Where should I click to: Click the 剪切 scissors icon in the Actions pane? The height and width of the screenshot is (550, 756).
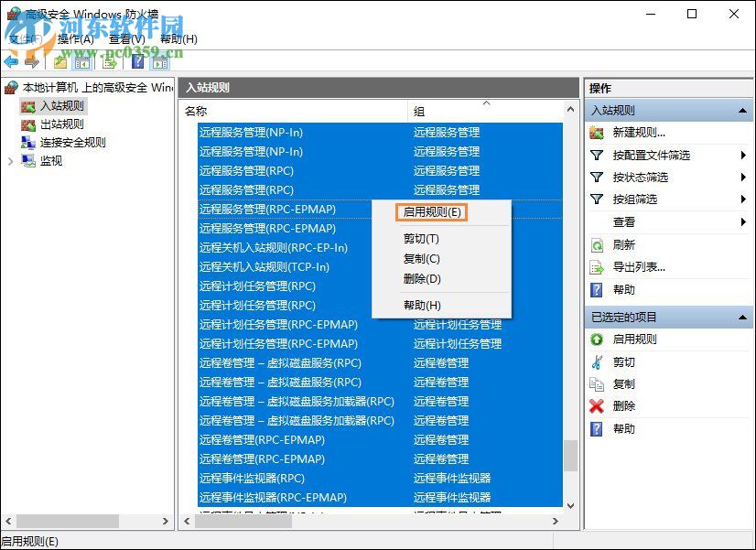pos(595,361)
